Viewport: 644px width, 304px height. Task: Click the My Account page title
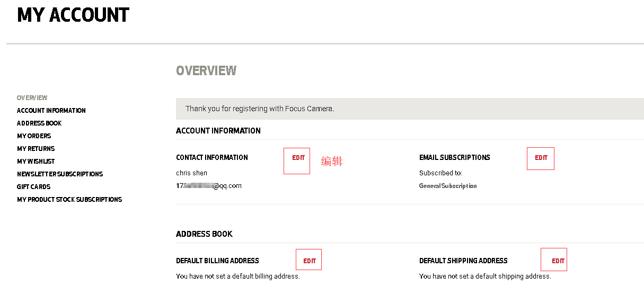73,15
